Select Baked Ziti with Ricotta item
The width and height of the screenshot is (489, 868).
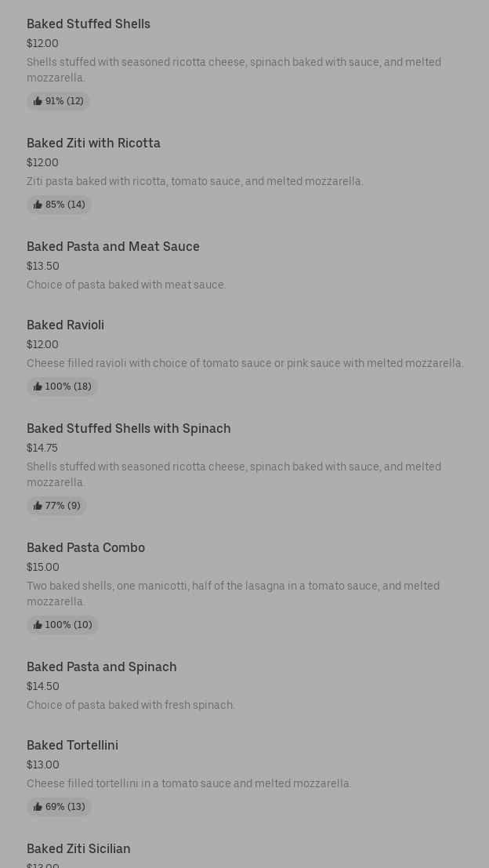(x=93, y=143)
